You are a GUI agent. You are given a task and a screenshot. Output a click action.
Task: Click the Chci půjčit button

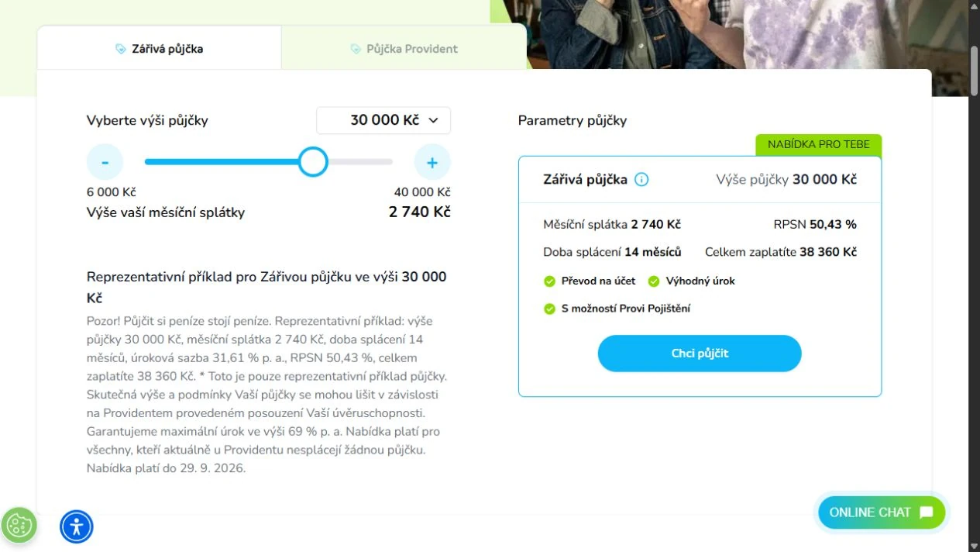click(700, 354)
